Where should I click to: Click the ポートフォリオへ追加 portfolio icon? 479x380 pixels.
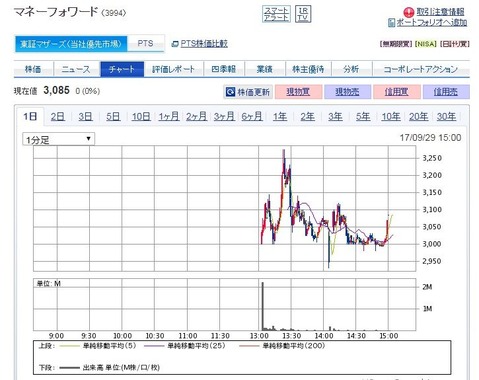(x=392, y=23)
